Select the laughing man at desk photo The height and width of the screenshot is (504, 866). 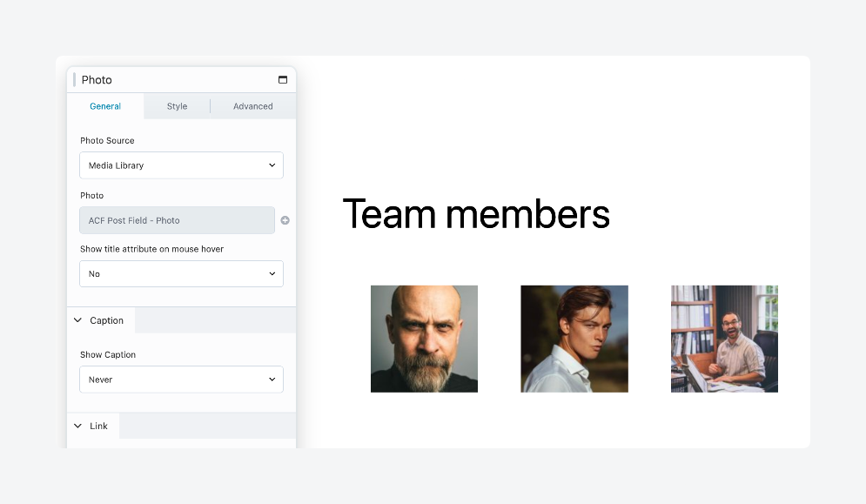[725, 339]
